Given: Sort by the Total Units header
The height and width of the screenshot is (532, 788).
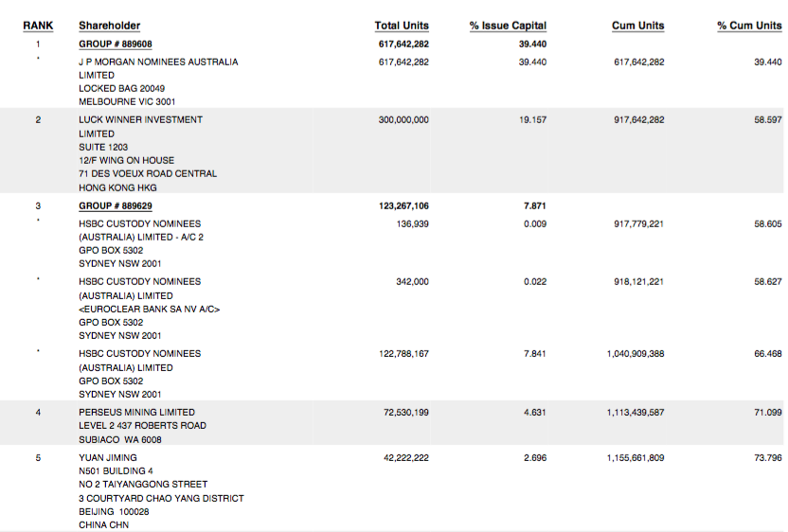Looking at the screenshot, I should [402, 26].
